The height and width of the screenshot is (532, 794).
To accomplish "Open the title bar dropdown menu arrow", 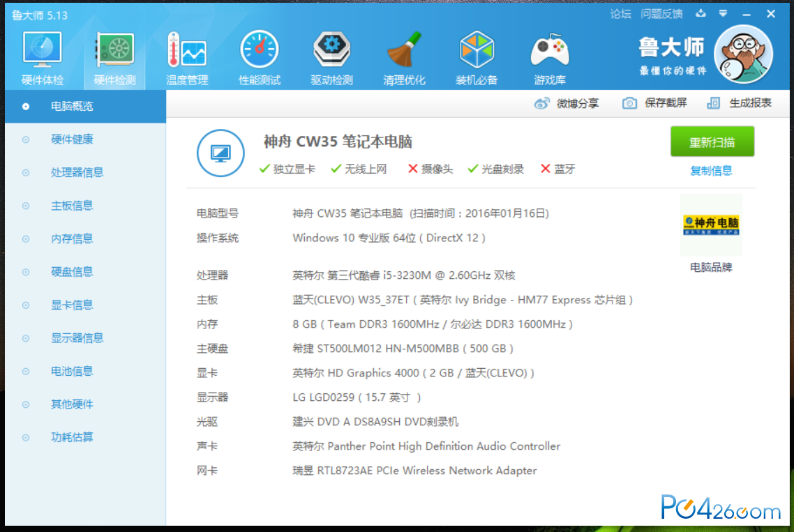I will pyautogui.click(x=723, y=14).
